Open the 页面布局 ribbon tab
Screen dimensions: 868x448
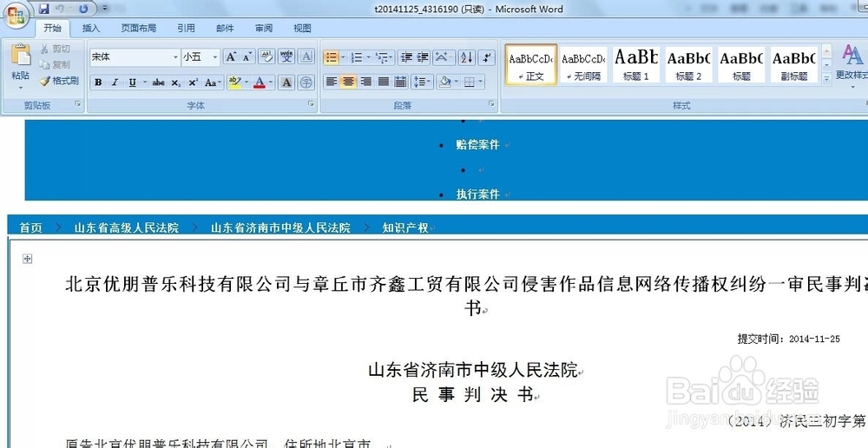click(x=138, y=29)
